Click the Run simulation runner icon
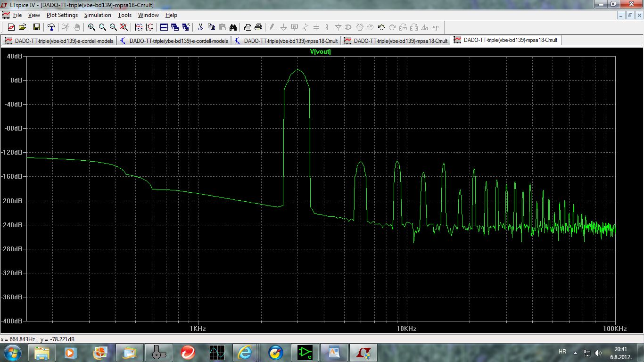The width and height of the screenshot is (644, 362). tap(66, 27)
